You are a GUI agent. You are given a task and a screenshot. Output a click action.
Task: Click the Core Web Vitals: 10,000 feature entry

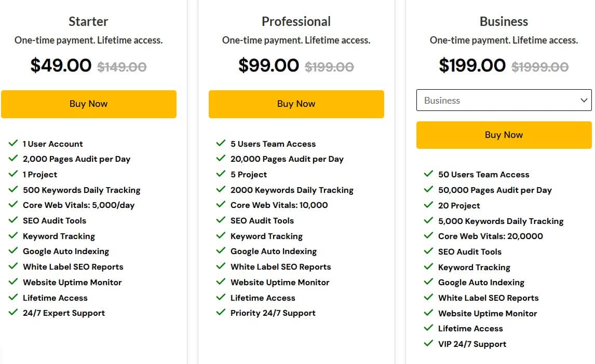pos(278,205)
